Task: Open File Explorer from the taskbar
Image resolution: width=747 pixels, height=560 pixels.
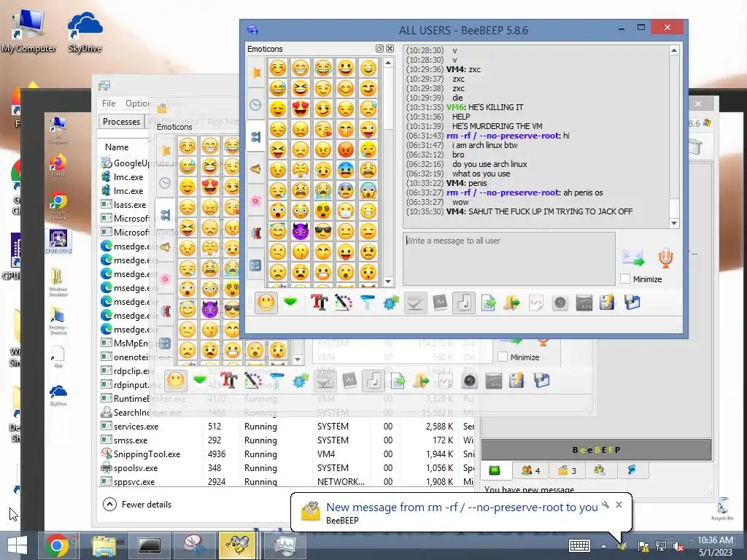Action: pos(104,545)
